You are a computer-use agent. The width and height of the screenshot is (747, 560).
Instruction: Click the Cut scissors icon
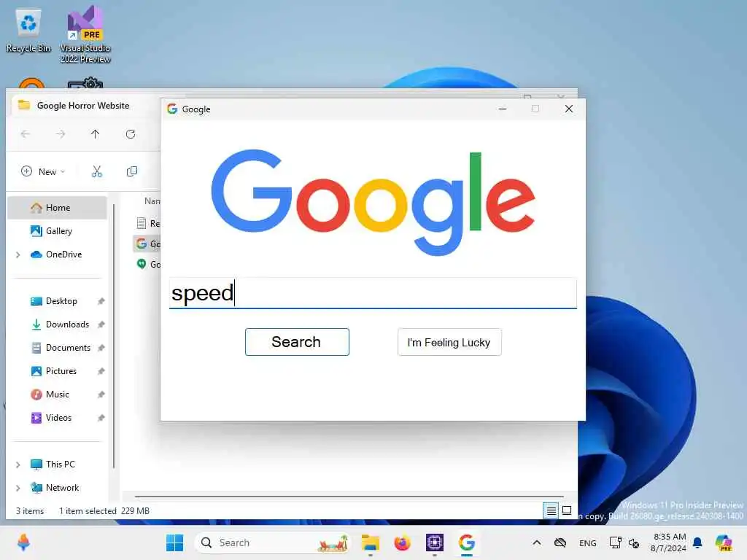coord(97,171)
